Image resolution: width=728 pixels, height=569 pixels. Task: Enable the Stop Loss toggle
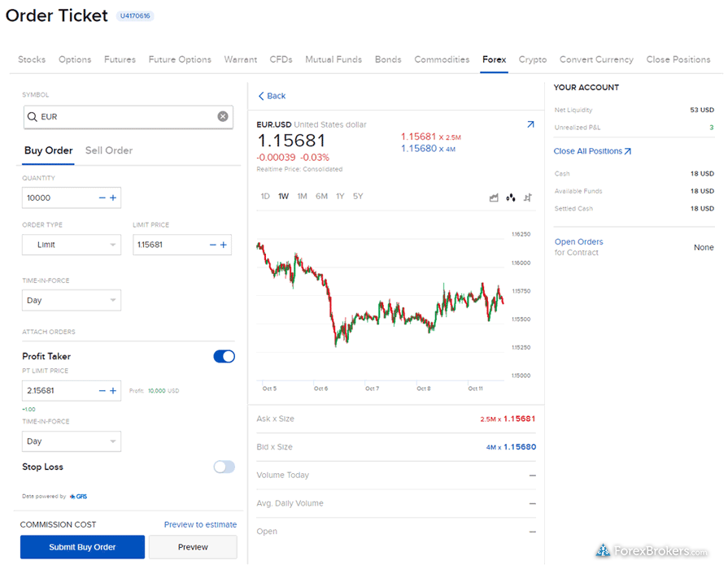pyautogui.click(x=224, y=467)
